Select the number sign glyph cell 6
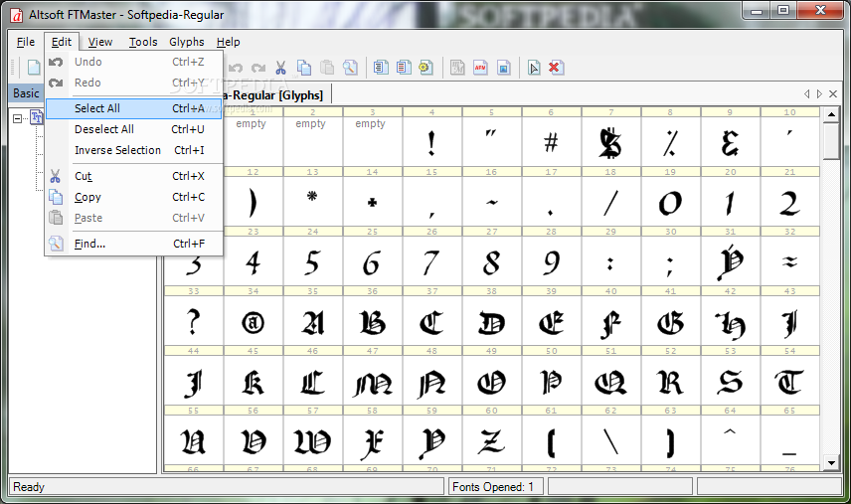The image size is (851, 504). pos(552,141)
